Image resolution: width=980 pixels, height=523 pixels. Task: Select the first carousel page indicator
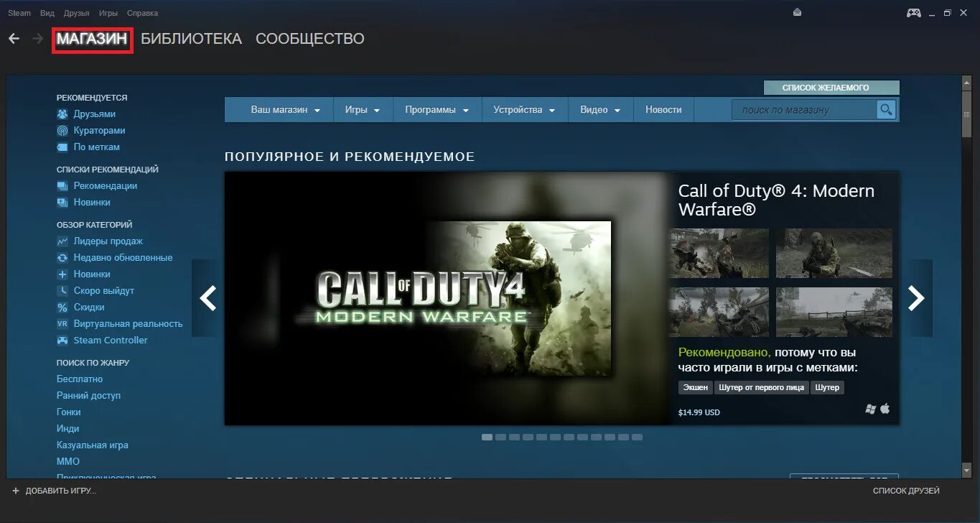[487, 437]
